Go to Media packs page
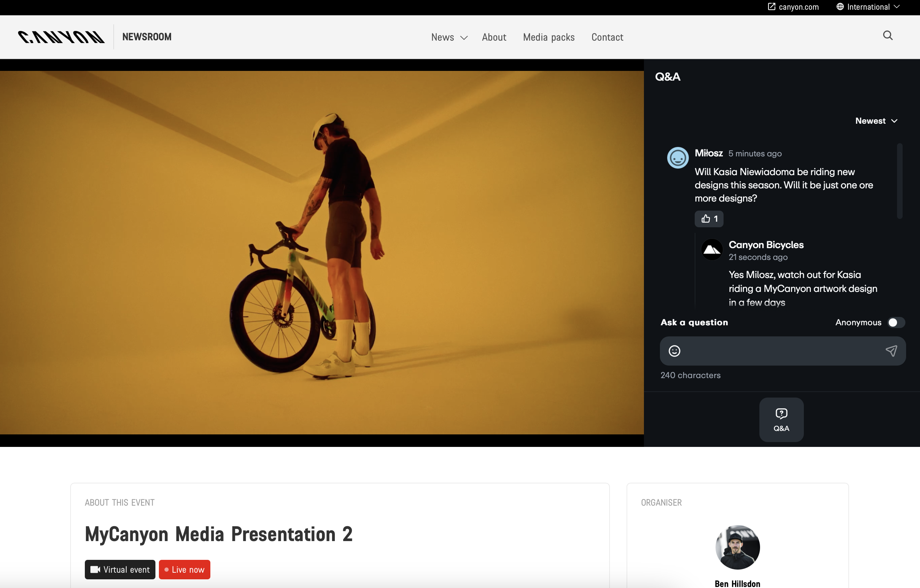This screenshot has width=920, height=588. tap(549, 38)
